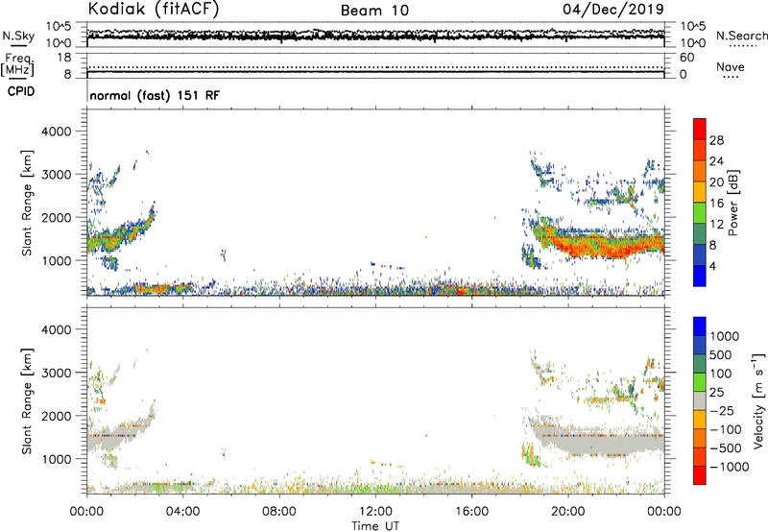768x532 pixels.
Task: Click the '16:00' time axis tick label
Action: [471, 512]
